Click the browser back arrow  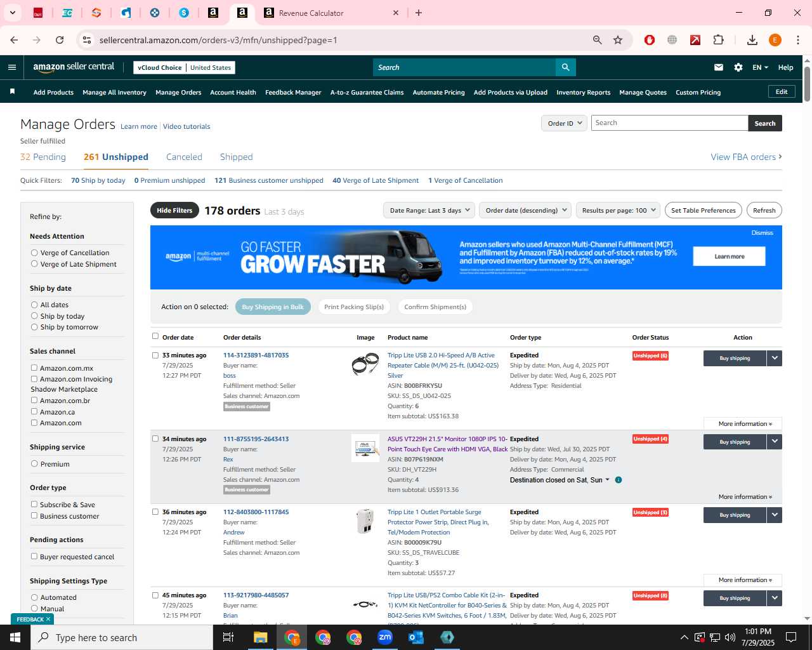(14, 40)
